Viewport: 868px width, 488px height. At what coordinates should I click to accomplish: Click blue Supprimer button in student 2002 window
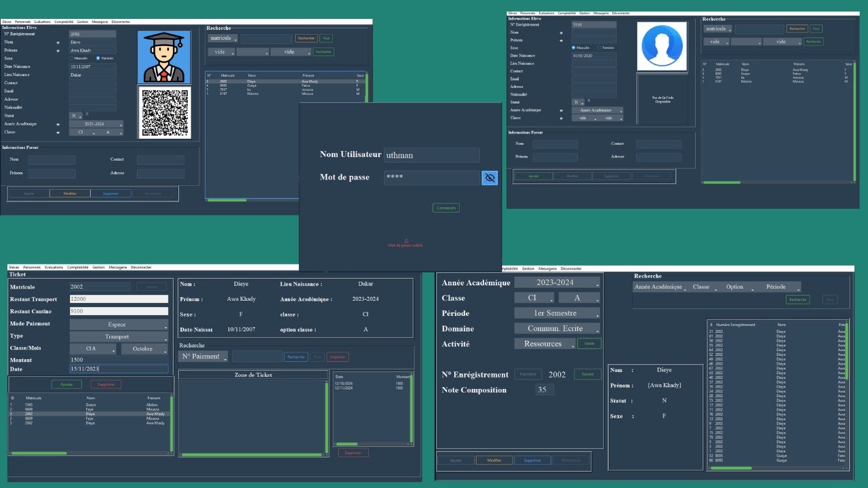[x=110, y=193]
